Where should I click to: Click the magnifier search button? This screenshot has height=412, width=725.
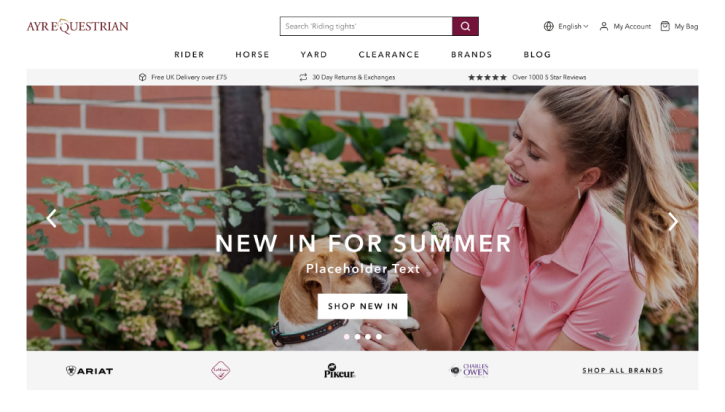pos(465,26)
